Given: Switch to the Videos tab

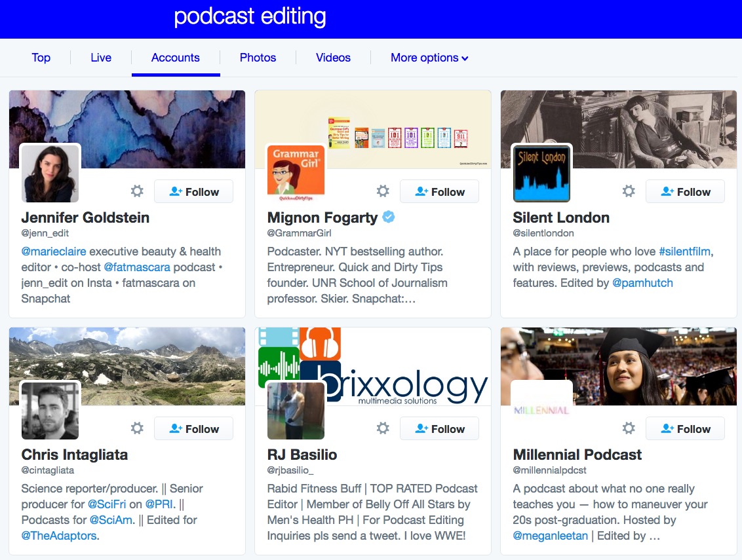Looking at the screenshot, I should coord(333,58).
